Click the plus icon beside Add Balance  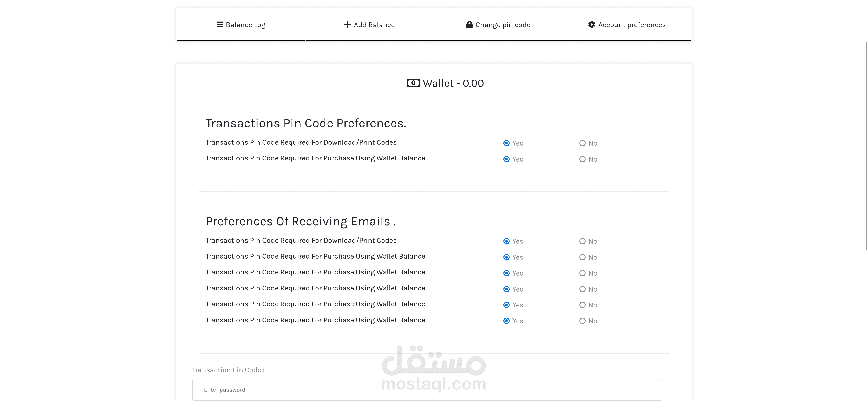point(347,25)
